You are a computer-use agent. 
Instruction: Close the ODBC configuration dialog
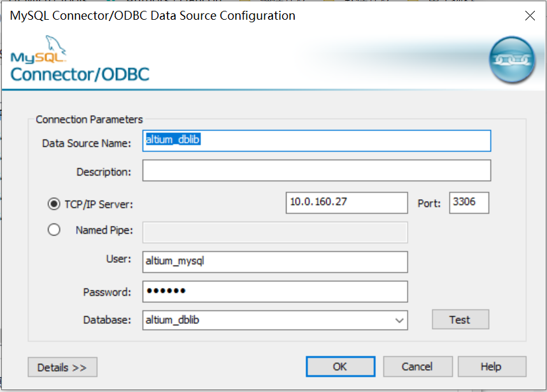530,16
